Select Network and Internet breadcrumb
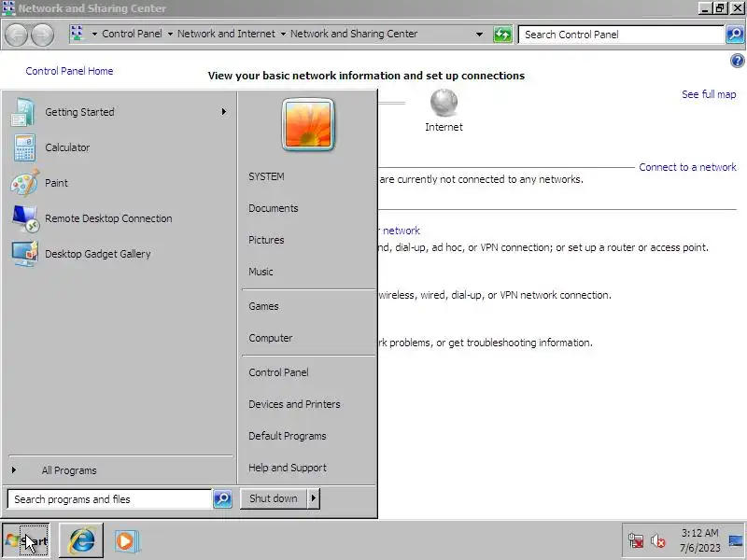Image resolution: width=747 pixels, height=560 pixels. point(226,34)
